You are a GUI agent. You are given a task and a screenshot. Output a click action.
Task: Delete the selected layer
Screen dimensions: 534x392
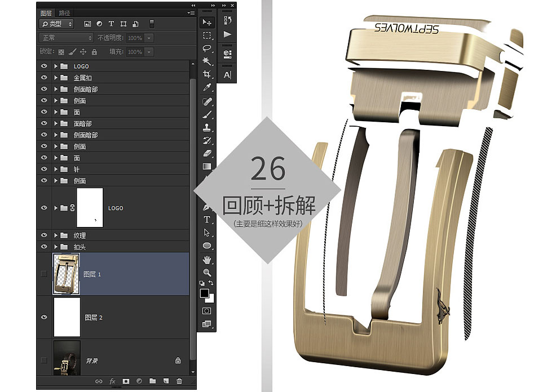179,381
